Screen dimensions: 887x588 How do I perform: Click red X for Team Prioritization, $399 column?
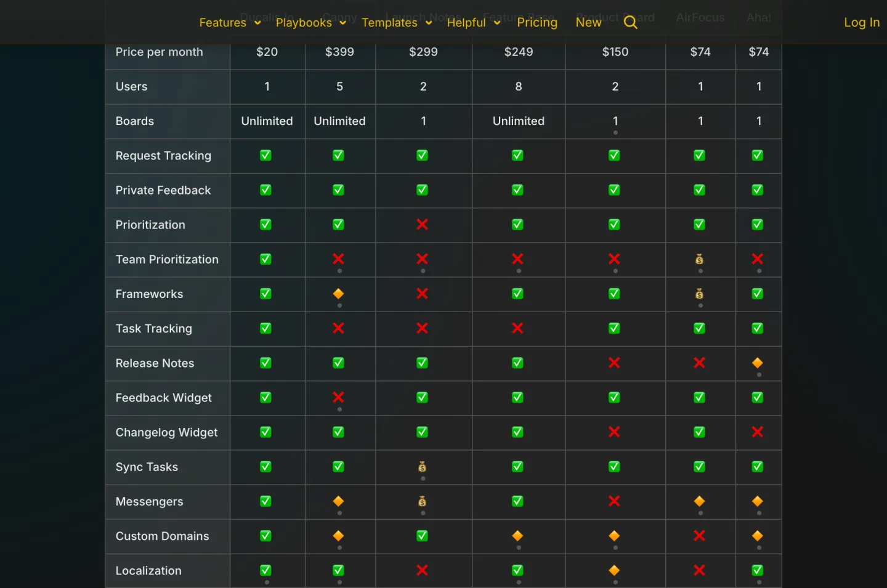pos(338,259)
